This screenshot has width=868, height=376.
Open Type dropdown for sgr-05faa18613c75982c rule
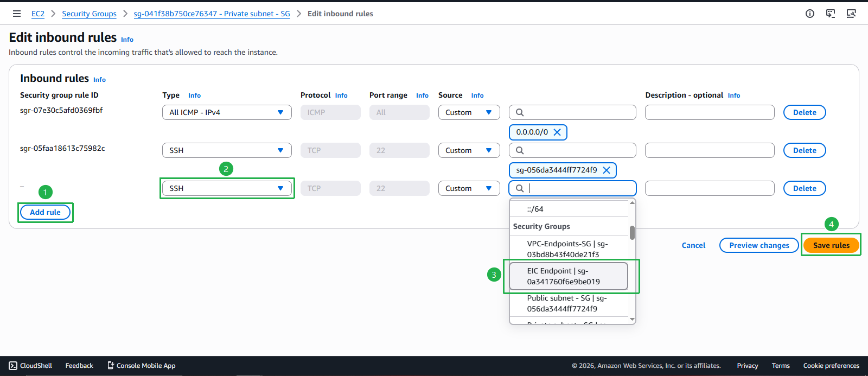(227, 150)
